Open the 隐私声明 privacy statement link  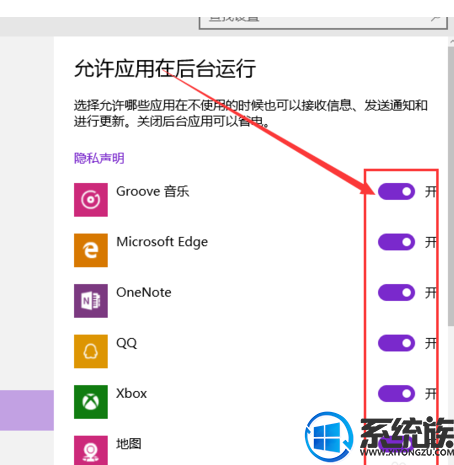tap(99, 158)
